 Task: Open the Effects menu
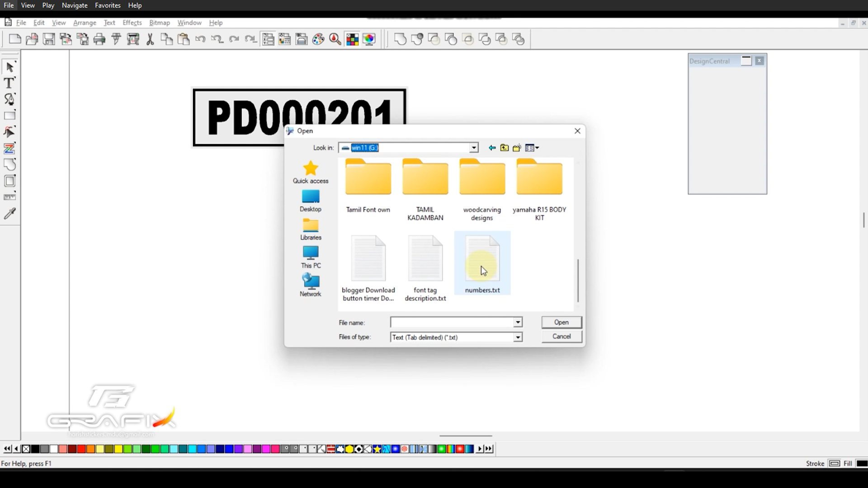tap(132, 23)
